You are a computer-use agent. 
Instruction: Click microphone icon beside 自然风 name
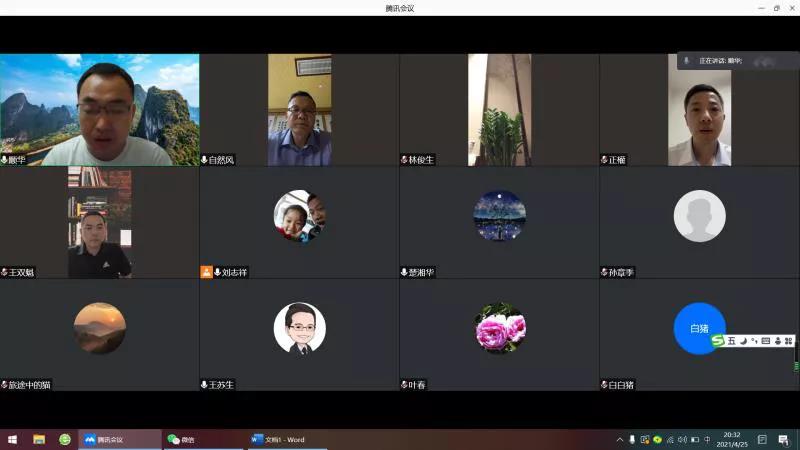pos(204,160)
